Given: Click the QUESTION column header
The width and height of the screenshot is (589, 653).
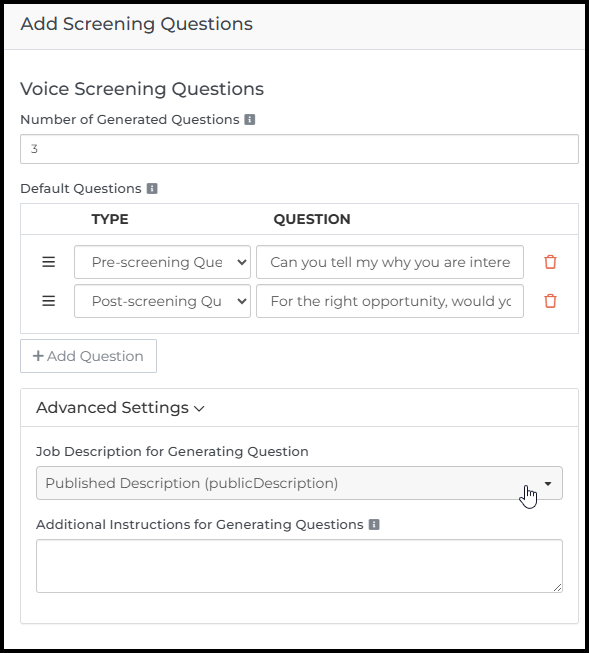Looking at the screenshot, I should 312,219.
